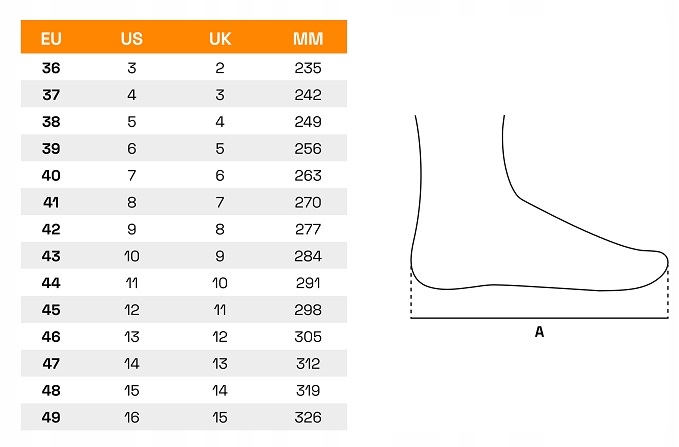Click EU size 40 in table
The image size is (679, 447).
pyautogui.click(x=51, y=175)
